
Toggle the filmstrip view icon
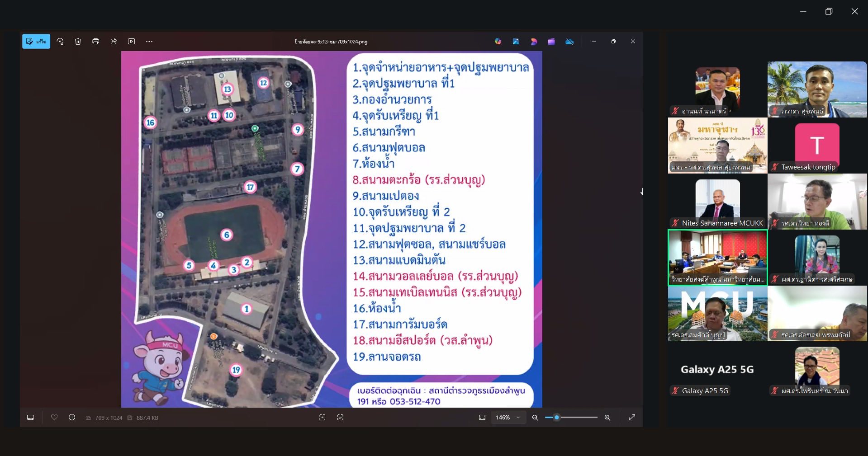(30, 418)
